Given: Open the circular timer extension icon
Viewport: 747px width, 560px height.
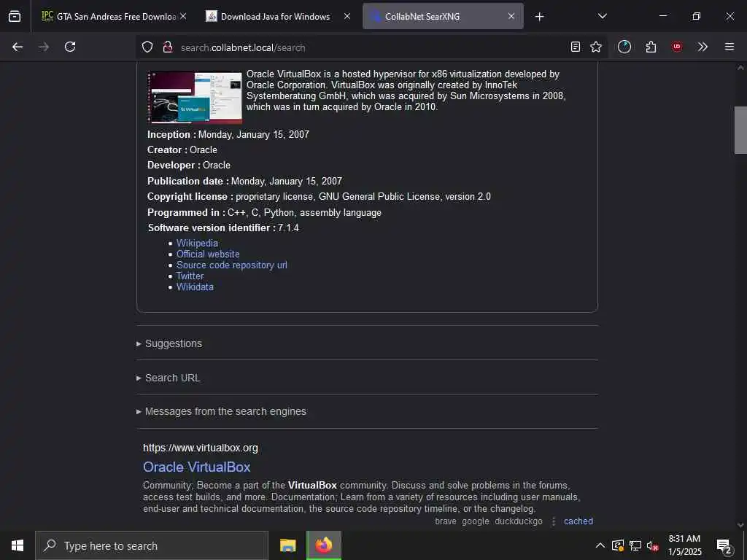Looking at the screenshot, I should coord(624,47).
